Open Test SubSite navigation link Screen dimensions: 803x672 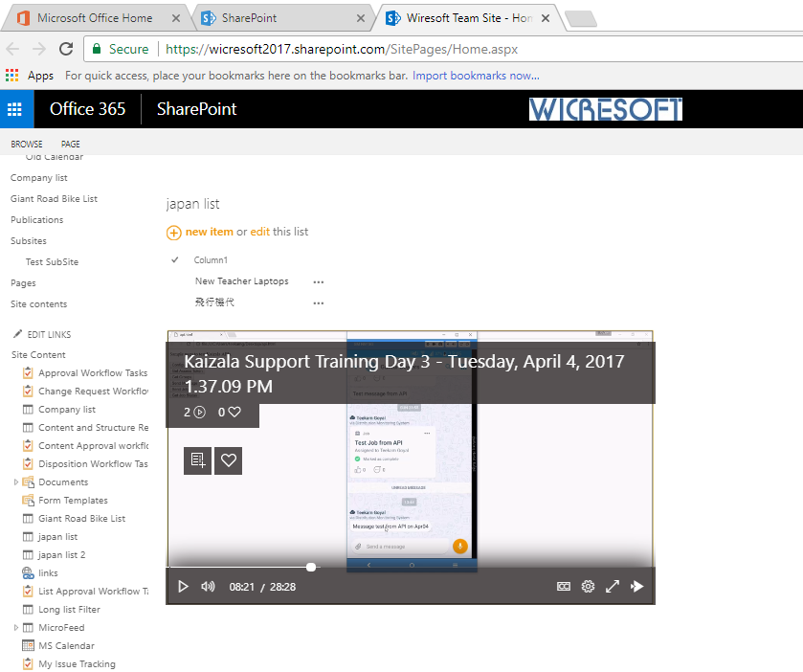[53, 261]
